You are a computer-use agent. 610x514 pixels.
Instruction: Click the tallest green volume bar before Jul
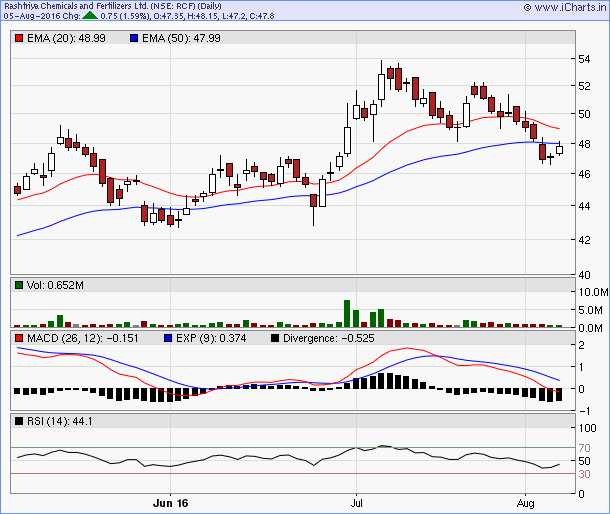pos(347,313)
